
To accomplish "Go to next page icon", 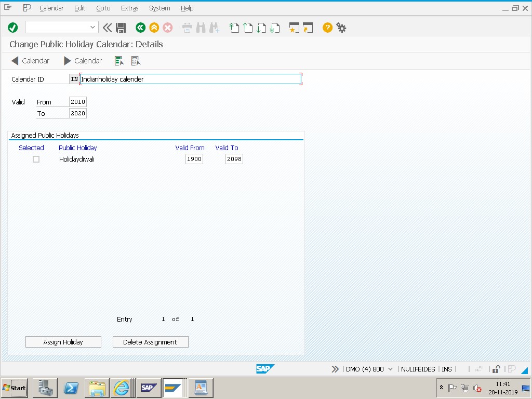I will (261, 28).
